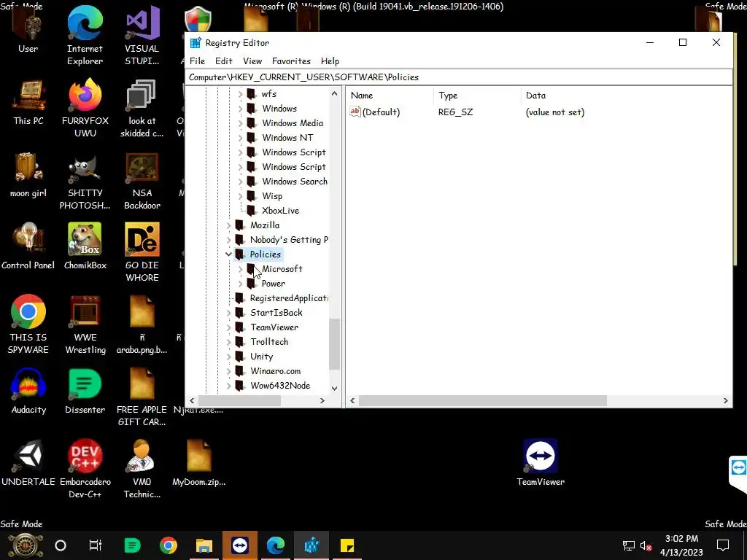
Task: Select the Windows Search key
Action: click(295, 182)
